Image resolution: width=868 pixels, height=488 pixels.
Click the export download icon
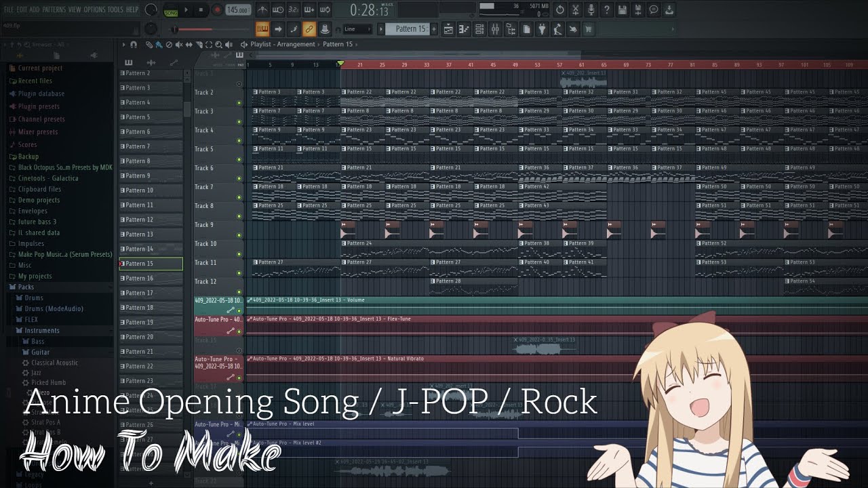click(669, 10)
